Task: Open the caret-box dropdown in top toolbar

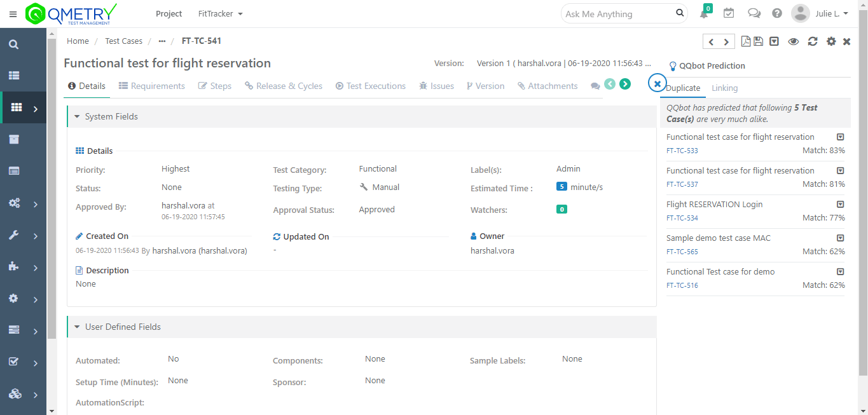Action: (775, 41)
